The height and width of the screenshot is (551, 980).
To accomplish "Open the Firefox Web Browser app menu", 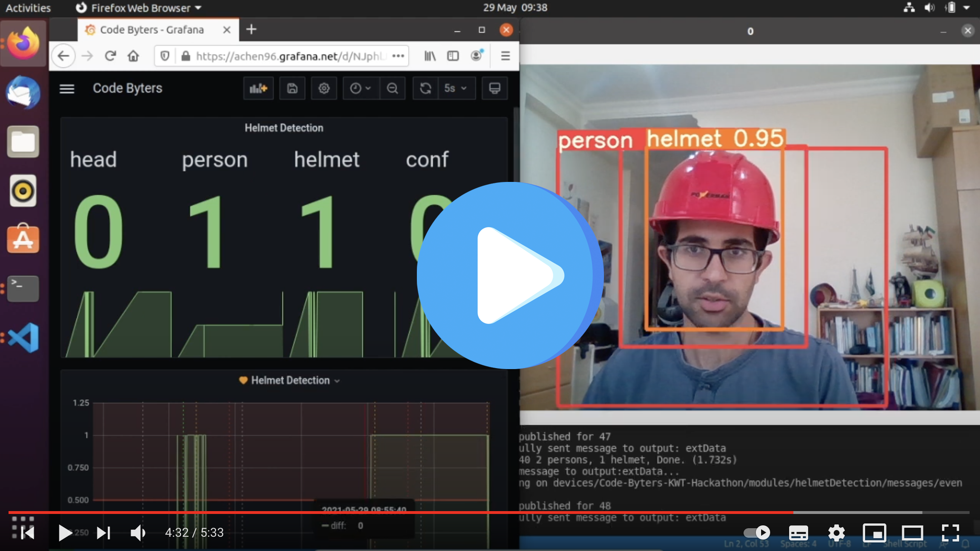I will point(139,8).
